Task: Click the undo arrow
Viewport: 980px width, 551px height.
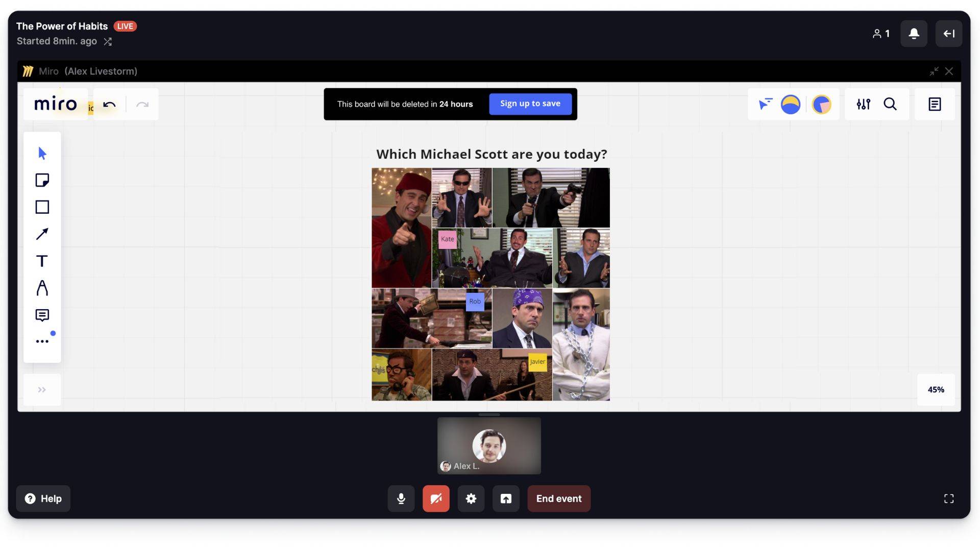Action: 109,105
